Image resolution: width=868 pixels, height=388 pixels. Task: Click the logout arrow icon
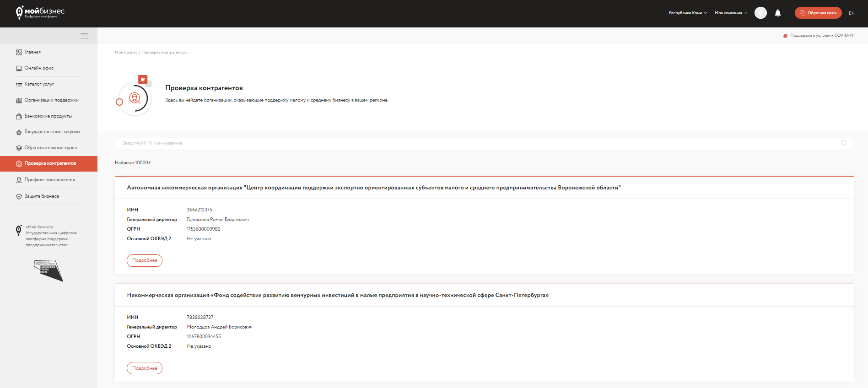851,13
